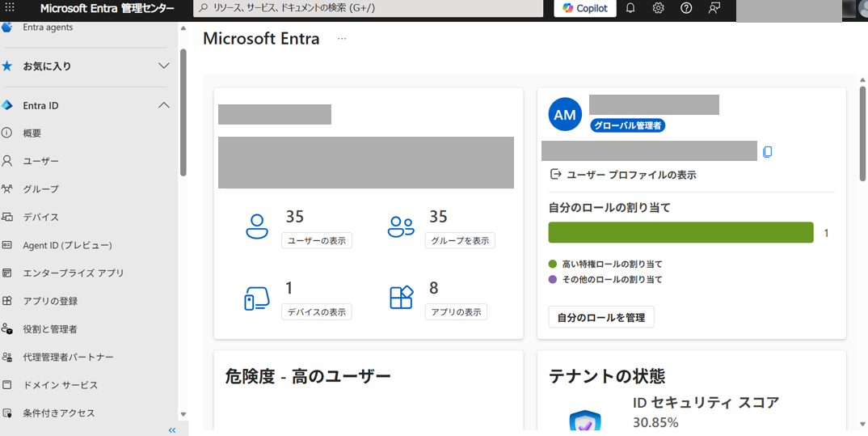This screenshot has height=436, width=868.
Task: Click その他のロールの割り当て legend item
Action: 605,280
